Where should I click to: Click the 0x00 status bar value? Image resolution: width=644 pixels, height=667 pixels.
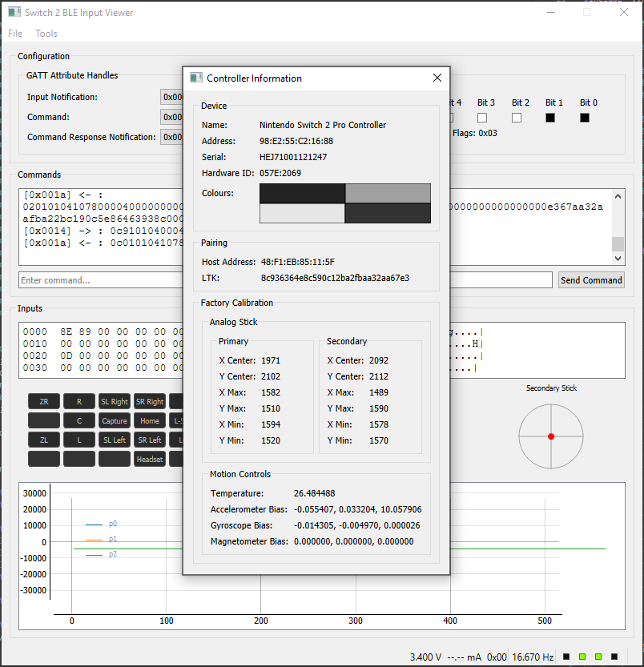coord(497,657)
